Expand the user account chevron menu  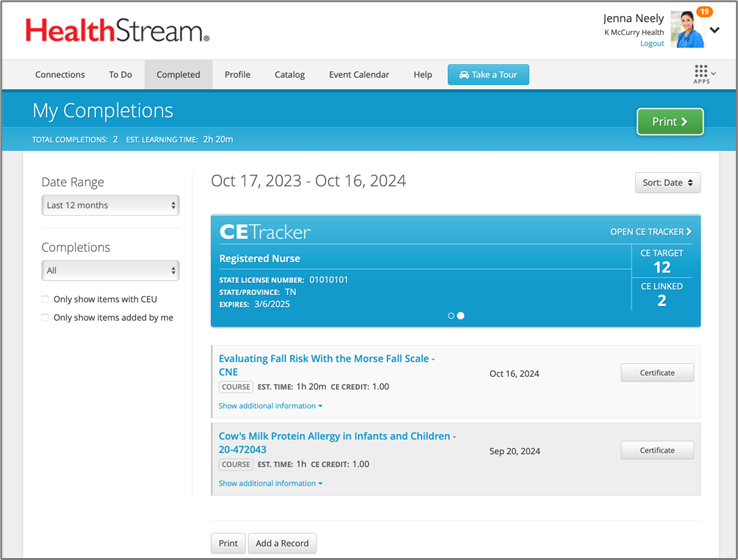click(714, 30)
